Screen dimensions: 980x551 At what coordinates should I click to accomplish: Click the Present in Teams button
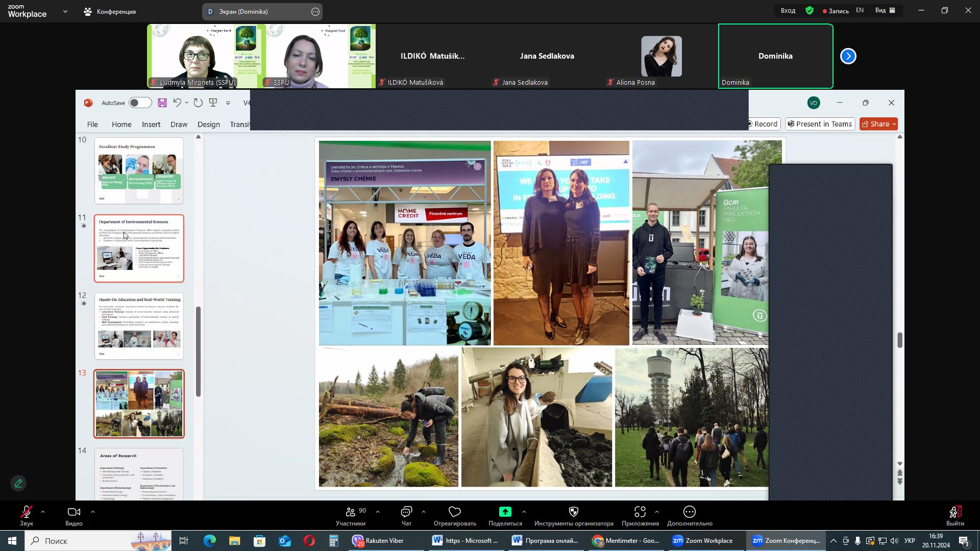tap(820, 124)
